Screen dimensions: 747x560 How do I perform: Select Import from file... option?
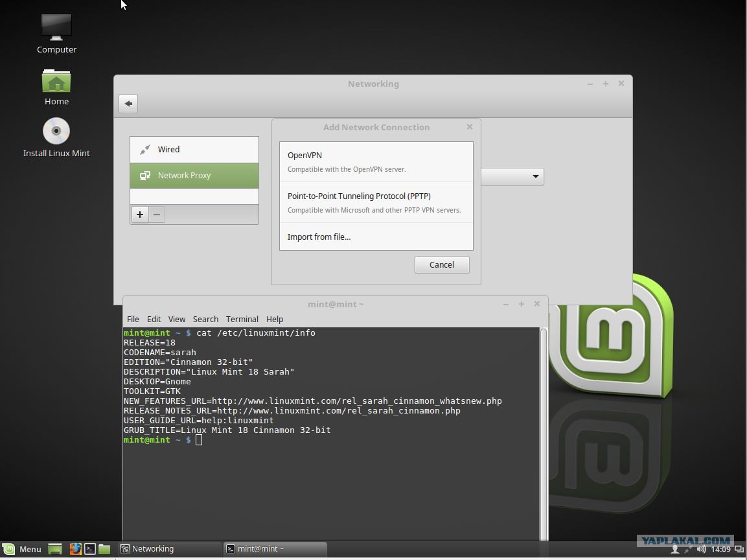[376, 237]
